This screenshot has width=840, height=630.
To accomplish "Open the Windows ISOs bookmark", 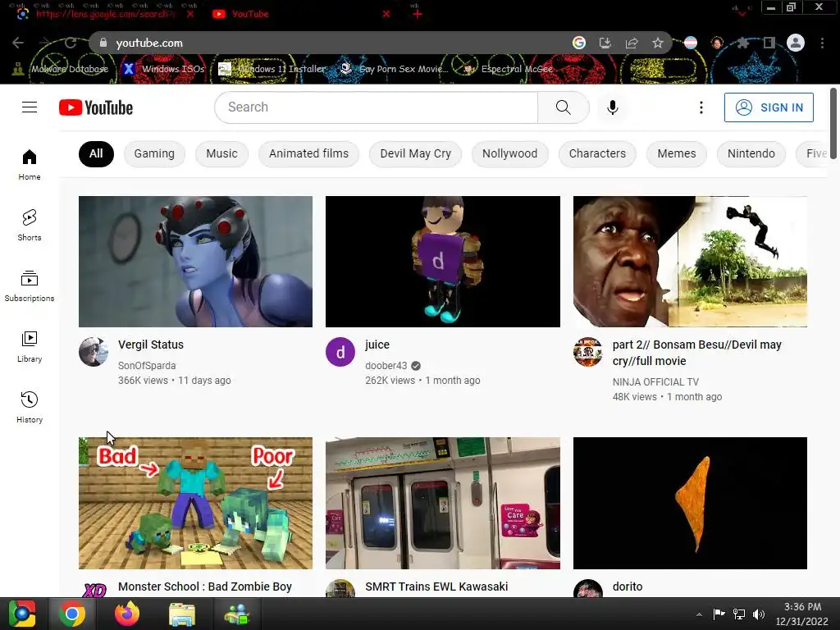I will tap(163, 69).
